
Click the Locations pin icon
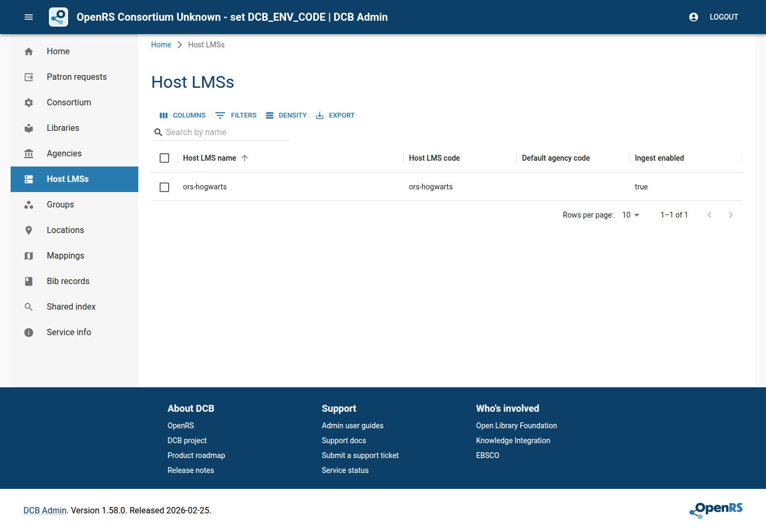(x=29, y=230)
